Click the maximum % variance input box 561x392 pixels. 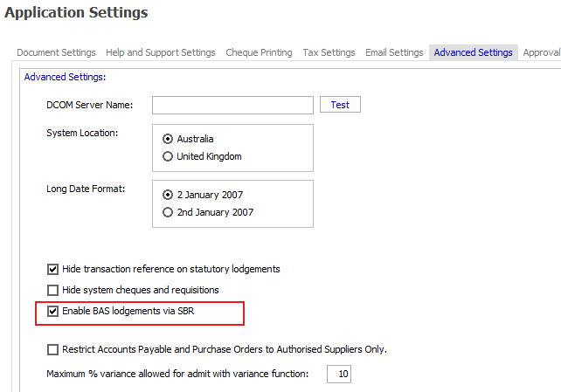(x=338, y=374)
